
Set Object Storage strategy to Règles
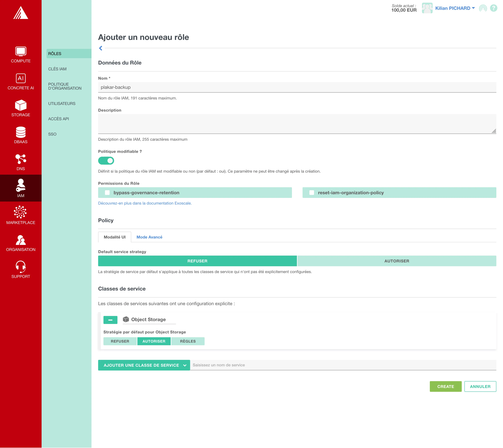(x=188, y=341)
